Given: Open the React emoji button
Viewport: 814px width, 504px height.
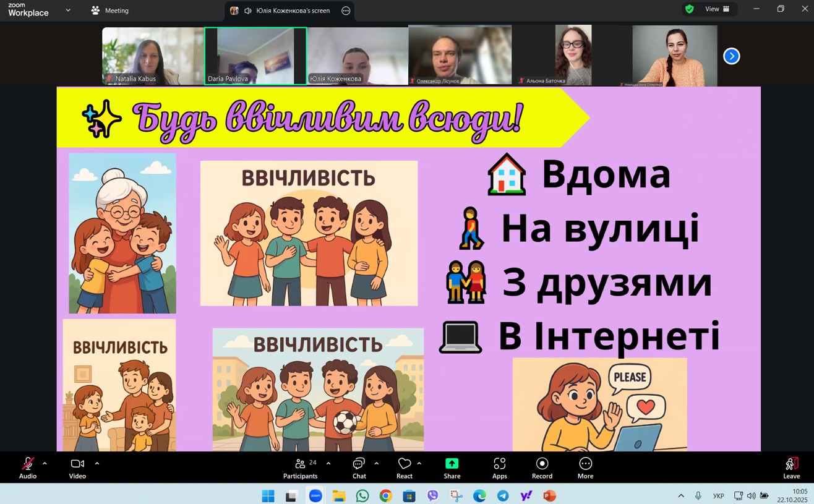Looking at the screenshot, I should (405, 468).
